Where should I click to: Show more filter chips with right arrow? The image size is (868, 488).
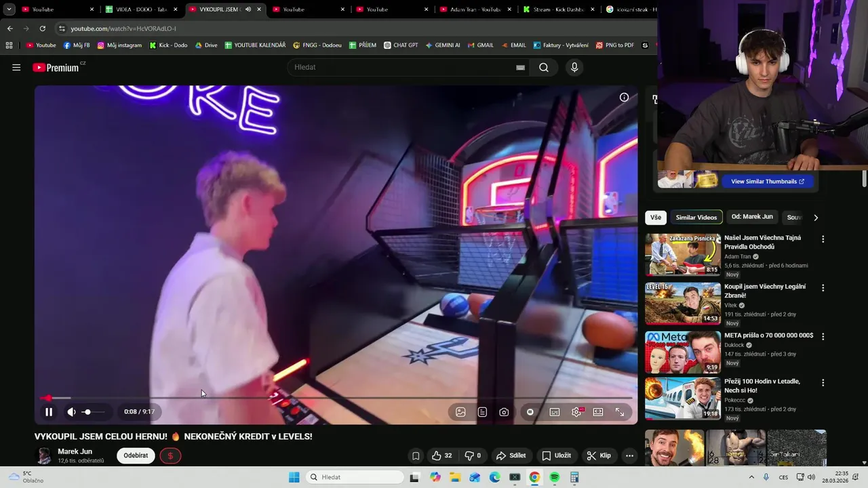[816, 218]
